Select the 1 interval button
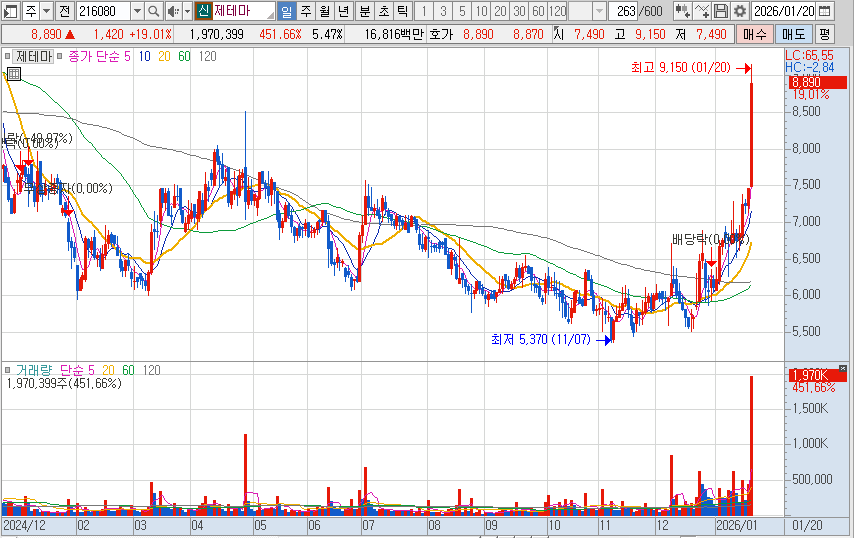 pos(424,10)
